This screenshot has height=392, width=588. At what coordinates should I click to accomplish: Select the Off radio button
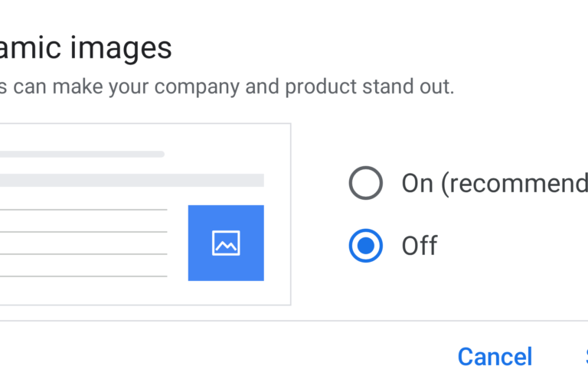(366, 246)
